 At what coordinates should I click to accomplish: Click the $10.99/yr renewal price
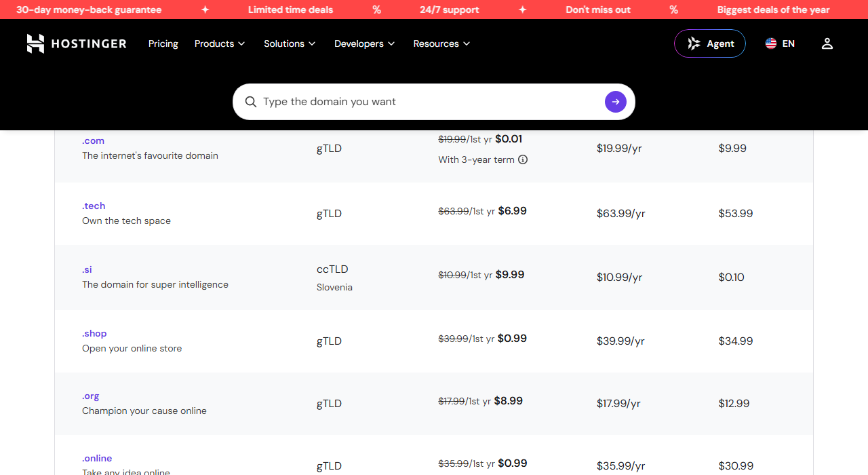pos(620,277)
